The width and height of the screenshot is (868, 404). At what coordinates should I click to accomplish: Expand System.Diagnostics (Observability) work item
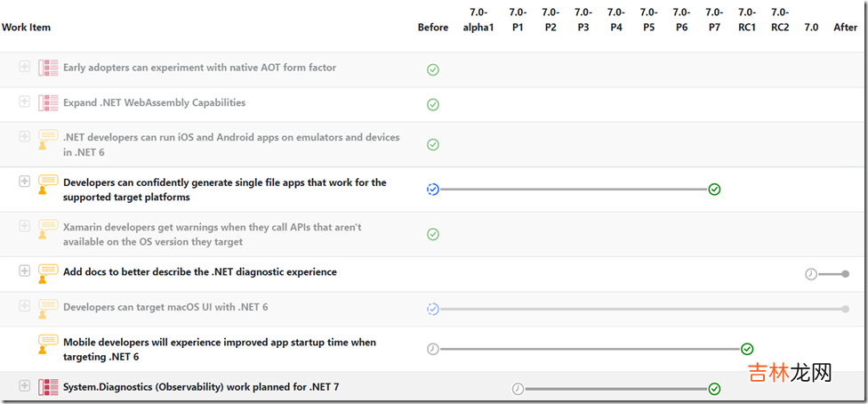pos(25,386)
